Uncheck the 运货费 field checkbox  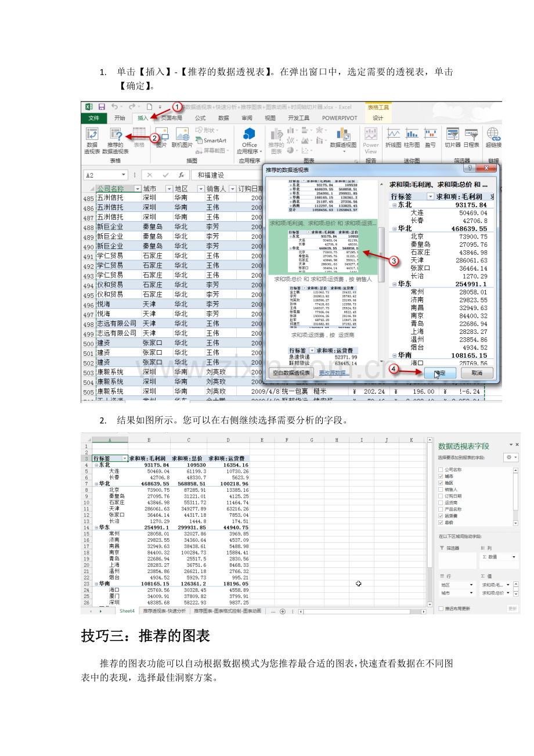coord(441,515)
